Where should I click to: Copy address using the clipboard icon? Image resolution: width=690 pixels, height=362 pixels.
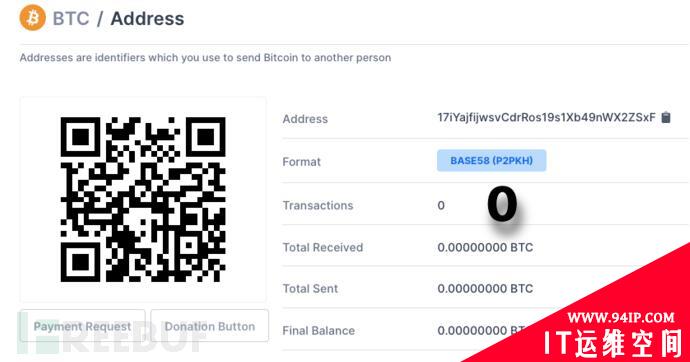(666, 117)
